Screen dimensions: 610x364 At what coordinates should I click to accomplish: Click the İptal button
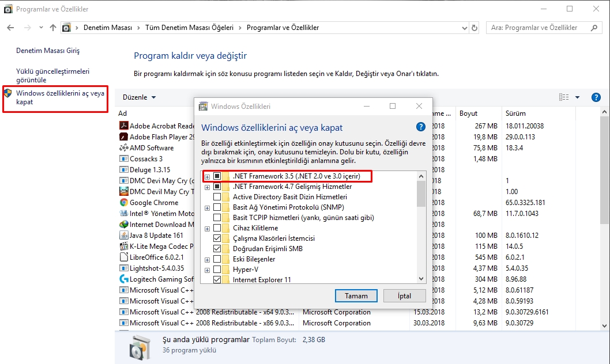[x=404, y=295]
